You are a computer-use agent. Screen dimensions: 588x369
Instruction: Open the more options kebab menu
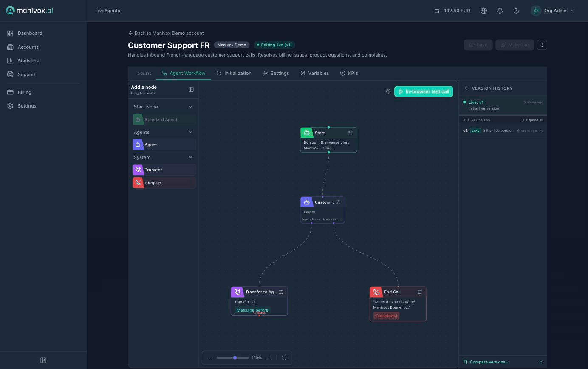click(542, 45)
